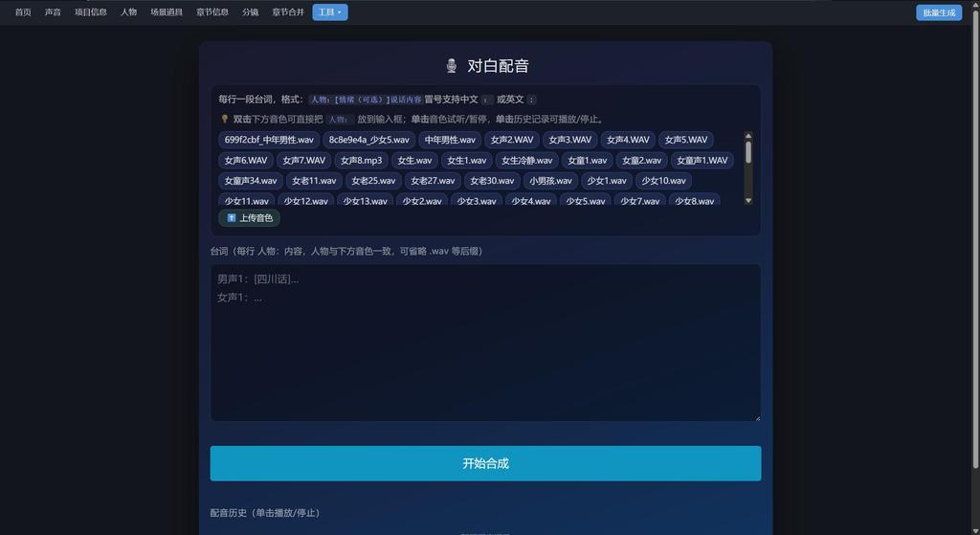Click the voice list scroll-down arrow
Screen dimensions: 980x535
[748, 201]
